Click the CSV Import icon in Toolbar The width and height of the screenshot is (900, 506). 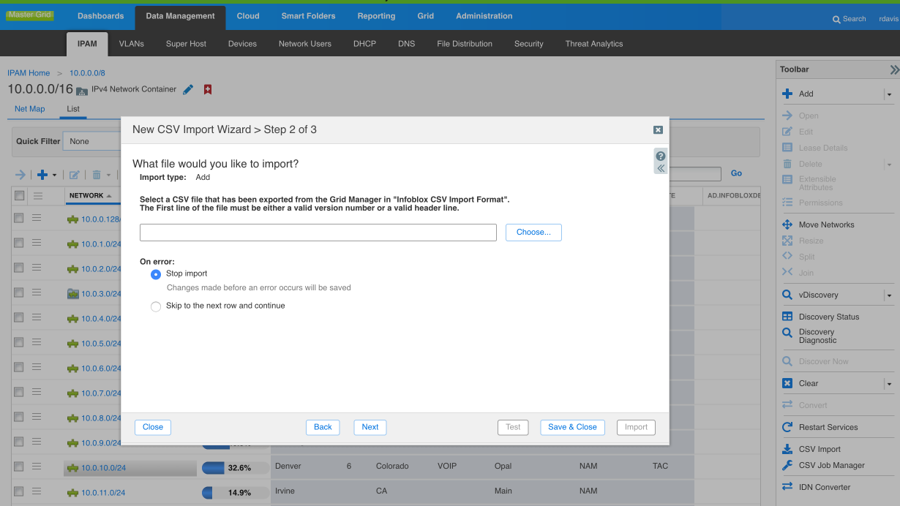point(787,449)
